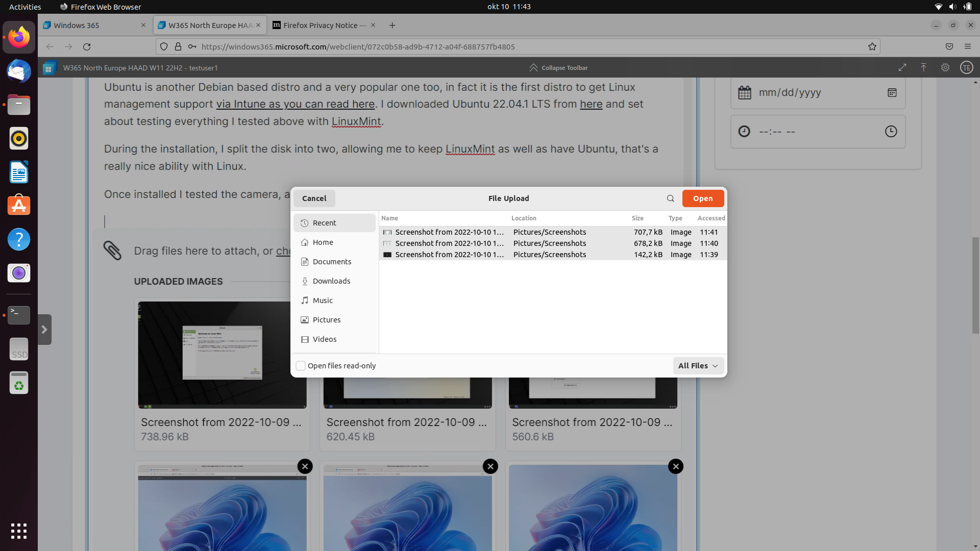
Task: Select Documents in the file dialog sidebar
Action: (x=334, y=262)
